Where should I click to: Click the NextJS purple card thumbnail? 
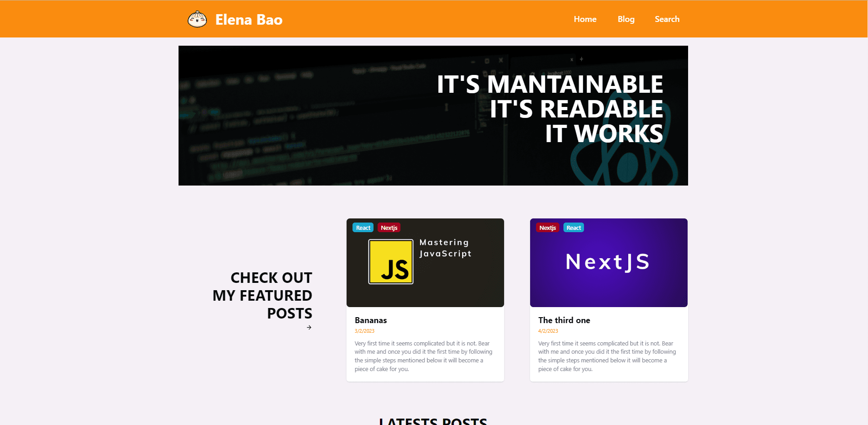pos(609,274)
